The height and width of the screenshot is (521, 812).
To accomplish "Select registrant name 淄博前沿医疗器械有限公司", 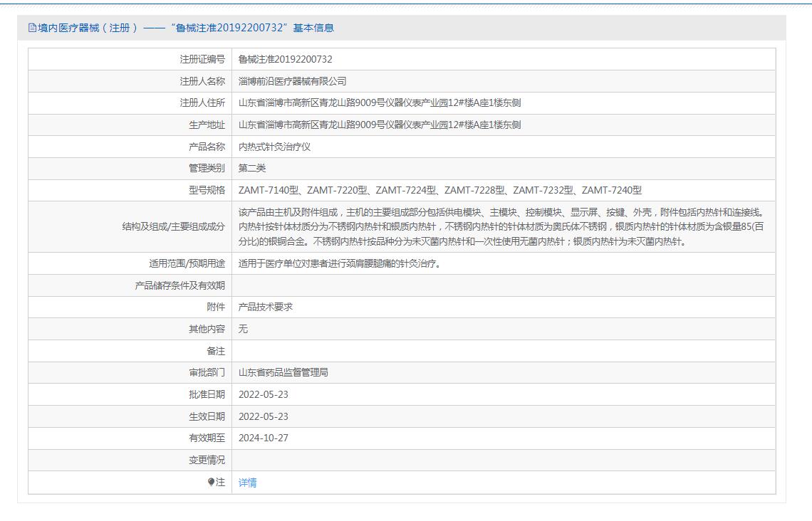I will tap(292, 81).
